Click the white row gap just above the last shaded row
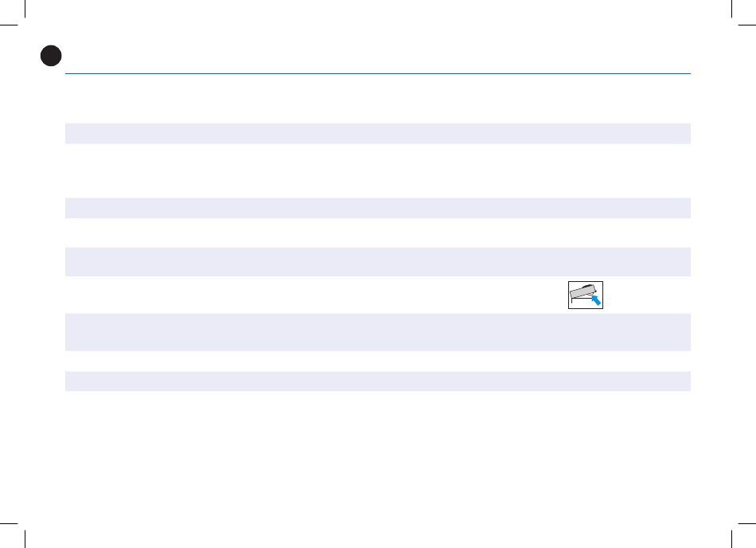 [x=377, y=361]
